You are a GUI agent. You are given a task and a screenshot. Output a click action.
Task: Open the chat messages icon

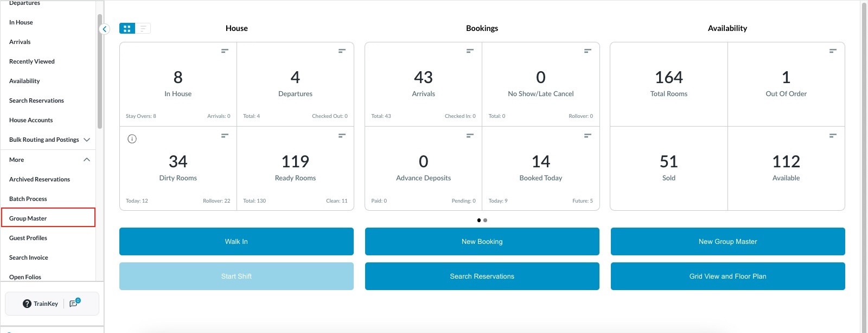pyautogui.click(x=74, y=303)
